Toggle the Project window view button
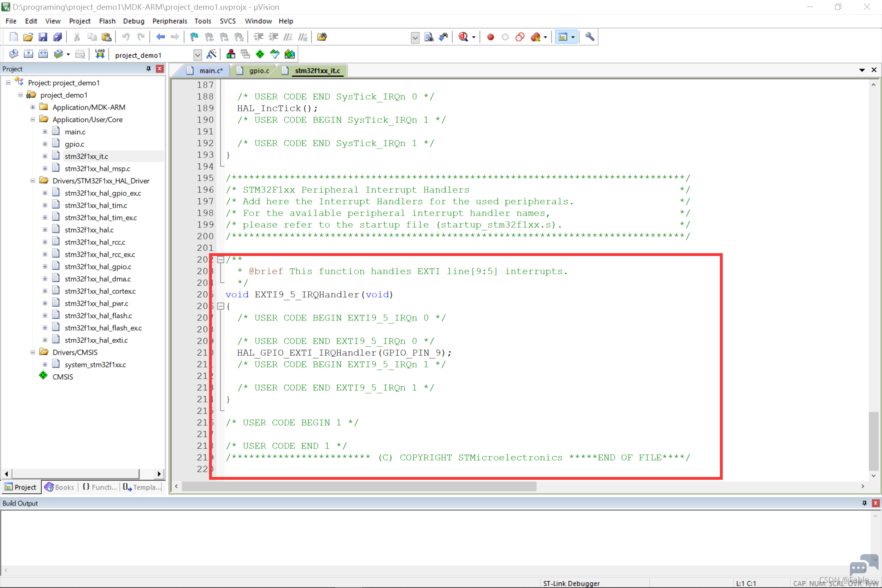Screen dimensions: 882x588 click(563, 37)
